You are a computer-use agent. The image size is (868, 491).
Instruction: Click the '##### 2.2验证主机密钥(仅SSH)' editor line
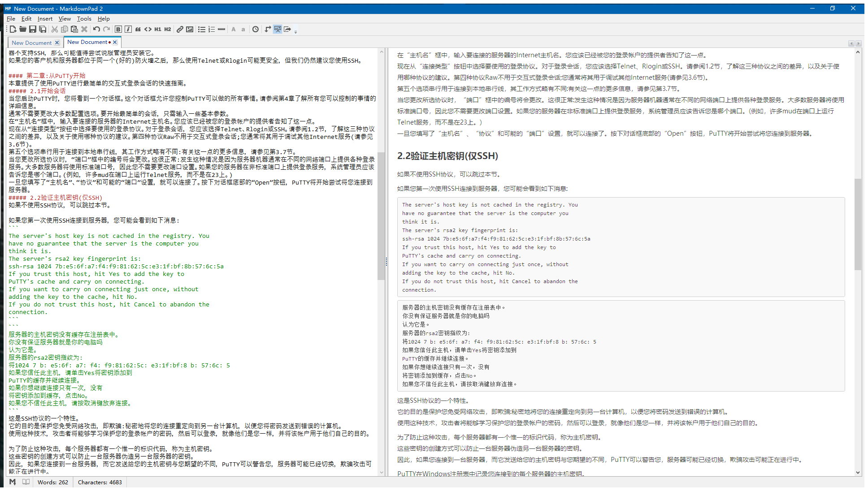56,198
